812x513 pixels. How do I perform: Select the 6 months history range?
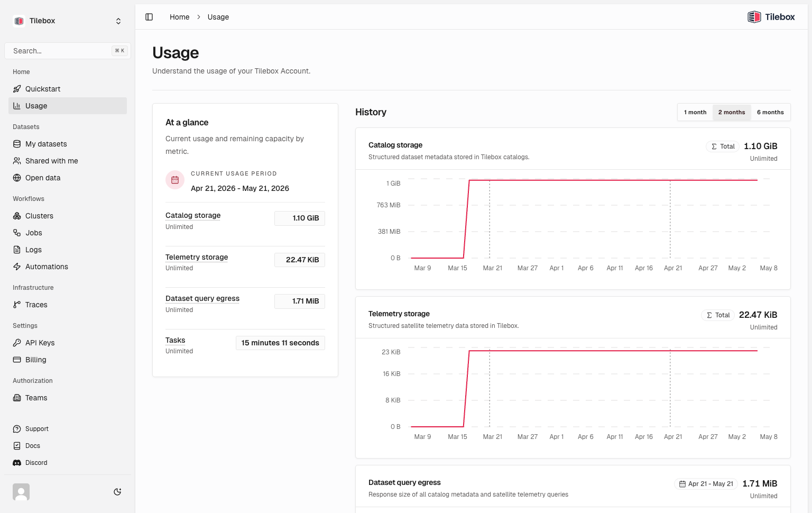click(x=770, y=112)
